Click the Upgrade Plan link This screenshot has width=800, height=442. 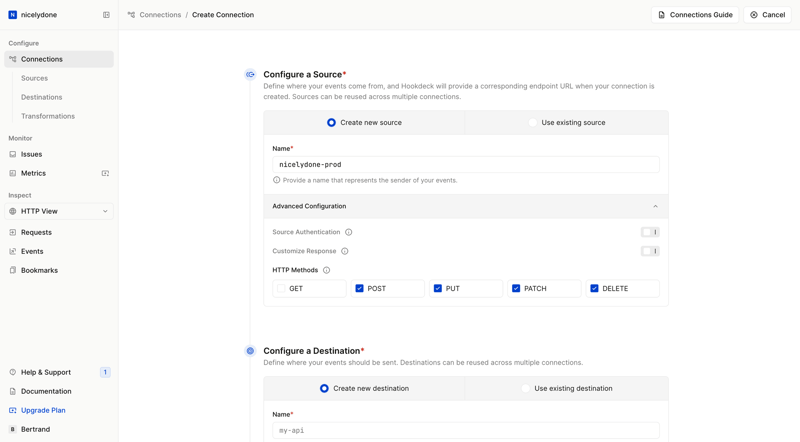point(43,410)
